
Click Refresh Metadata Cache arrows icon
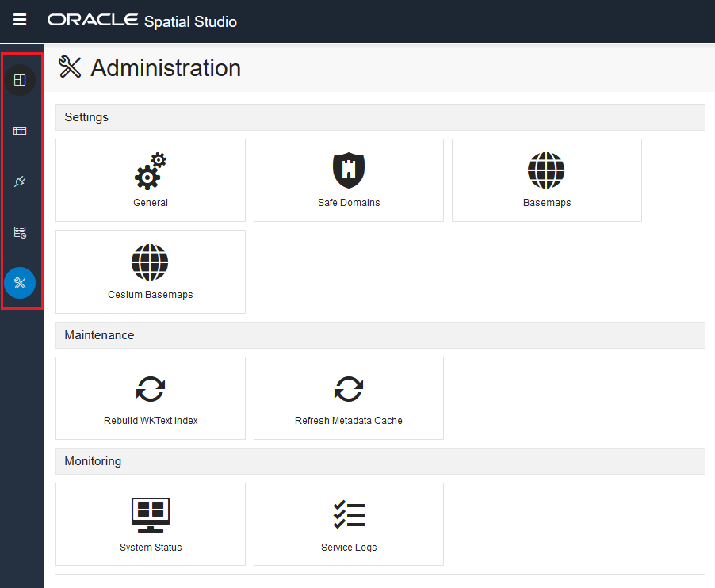(349, 389)
